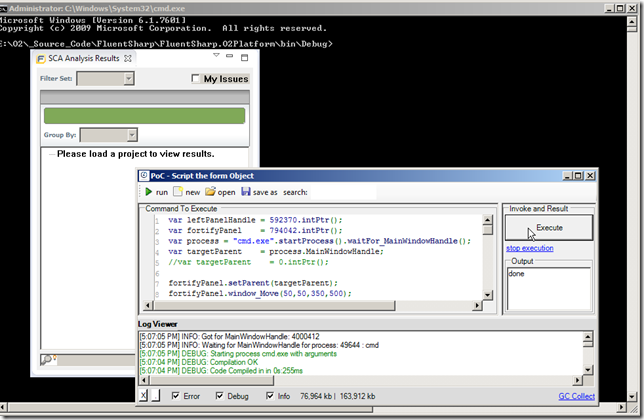Click cmd window horizontal scroll right arrow
This screenshot has height=420, width=644.
point(622,407)
